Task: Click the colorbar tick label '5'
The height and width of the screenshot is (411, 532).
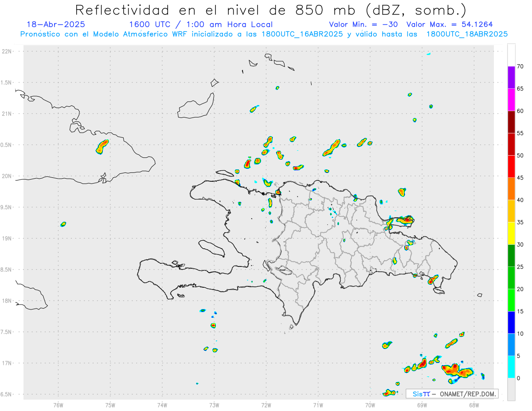Action: (519, 356)
